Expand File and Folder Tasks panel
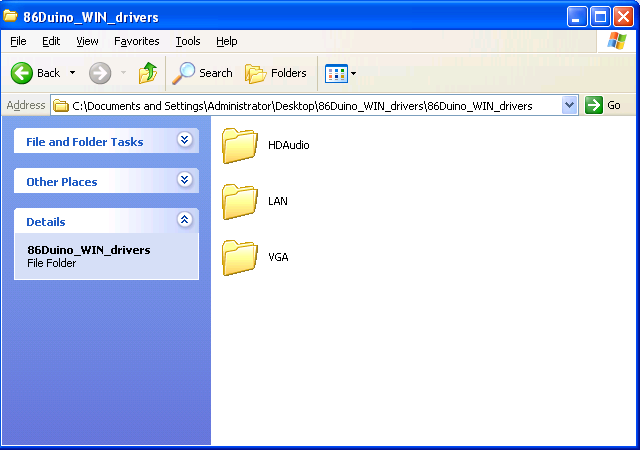Viewport: 640px width, 450px height. point(184,141)
